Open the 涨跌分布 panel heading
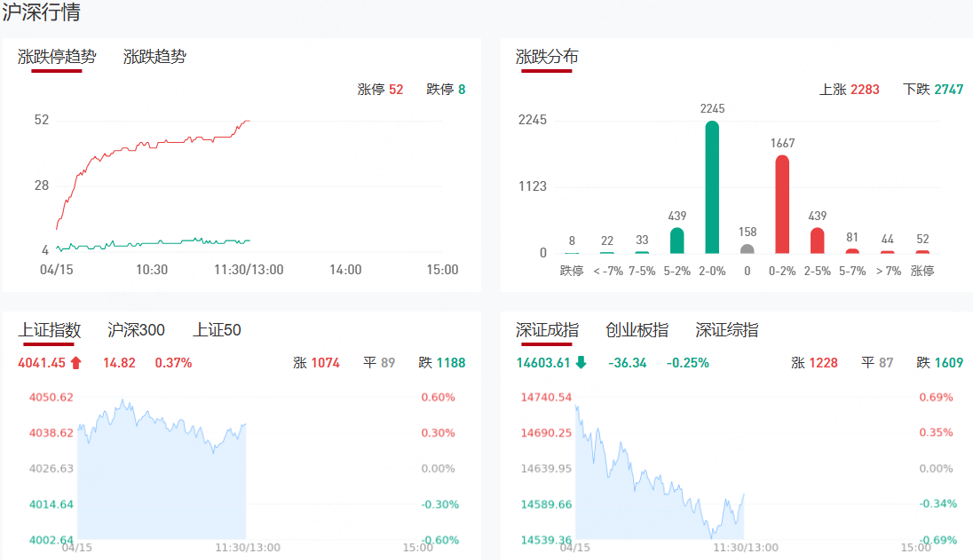This screenshot has height=560, width=973. [x=547, y=57]
